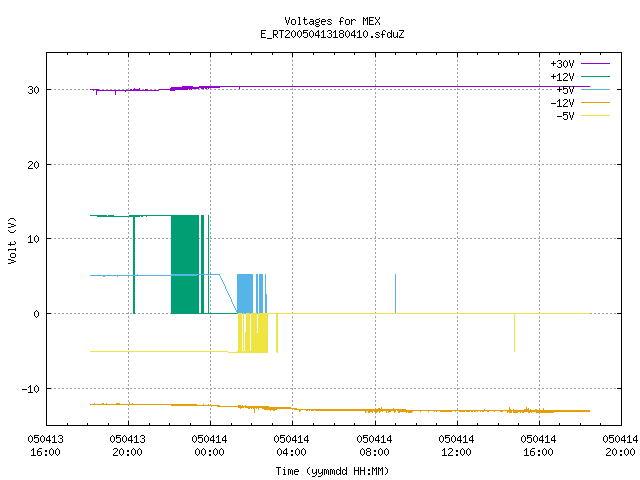Click the X-axis tick '050413 16:00'

[45, 445]
